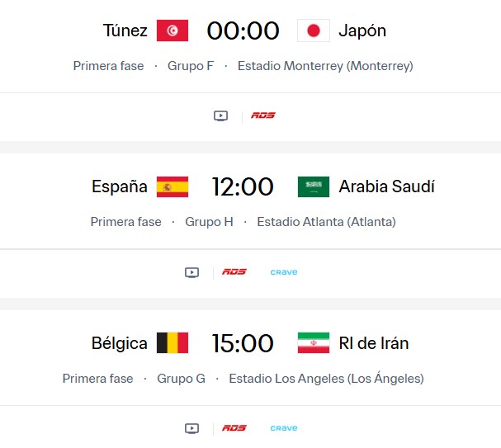Open RDS logo under Bélgica–RI de Irán
The width and height of the screenshot is (501, 448).
[234, 428]
